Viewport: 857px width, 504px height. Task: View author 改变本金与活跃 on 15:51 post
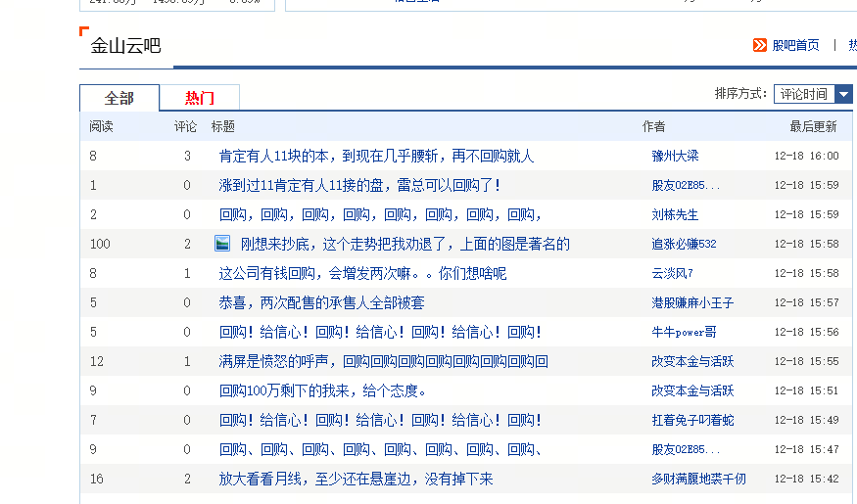(x=692, y=391)
